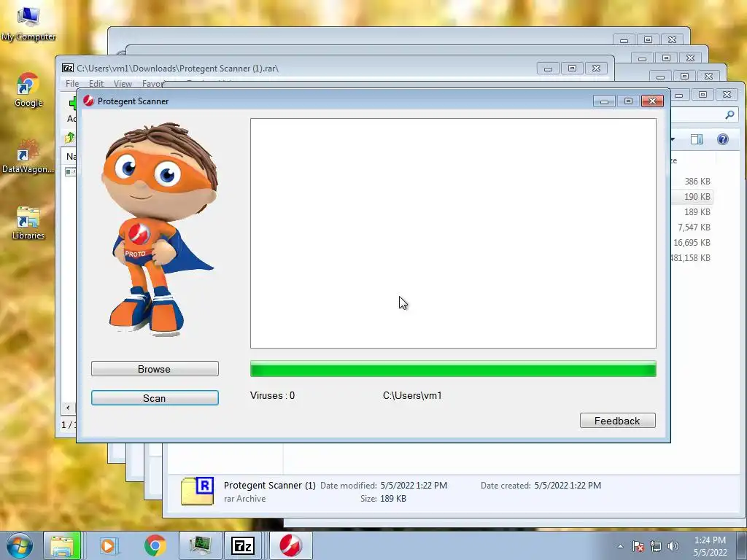Launch Windows Media Player from taskbar

tap(109, 545)
